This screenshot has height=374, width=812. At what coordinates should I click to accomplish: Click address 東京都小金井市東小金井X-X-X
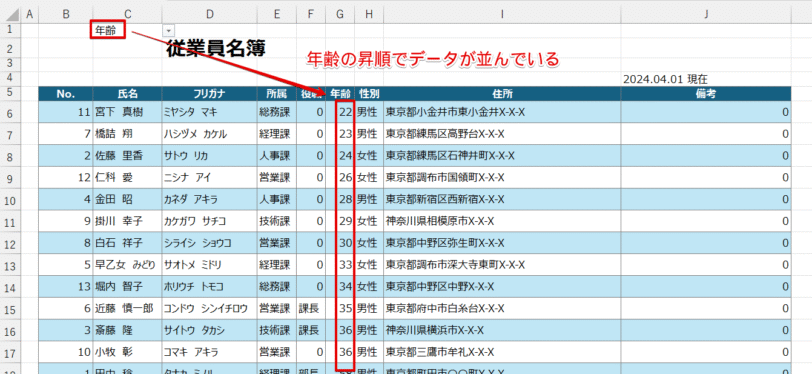tap(502, 112)
